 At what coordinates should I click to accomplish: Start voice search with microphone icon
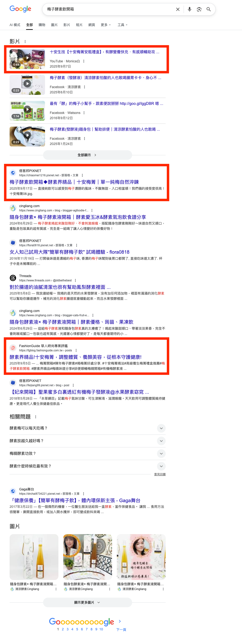point(189,9)
